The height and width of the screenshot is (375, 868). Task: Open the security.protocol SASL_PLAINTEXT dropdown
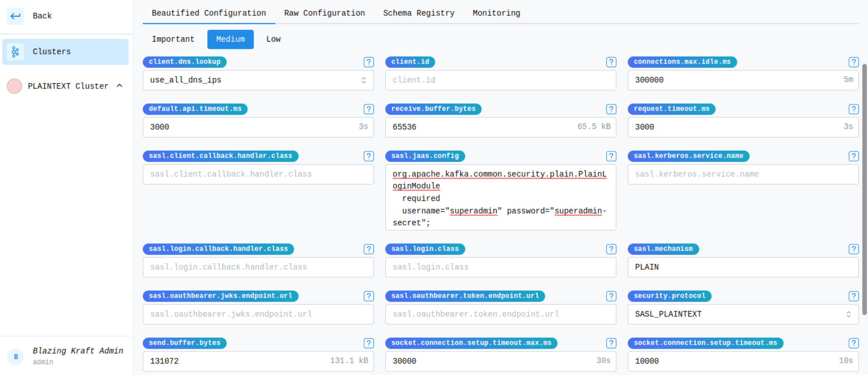(743, 314)
